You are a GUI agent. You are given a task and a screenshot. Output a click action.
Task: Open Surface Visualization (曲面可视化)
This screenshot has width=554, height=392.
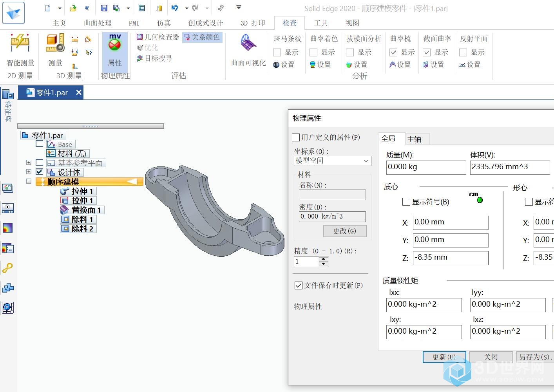(x=248, y=50)
